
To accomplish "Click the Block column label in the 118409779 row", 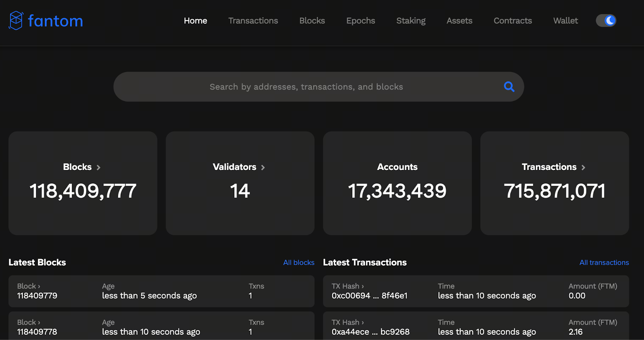I will coord(29,286).
